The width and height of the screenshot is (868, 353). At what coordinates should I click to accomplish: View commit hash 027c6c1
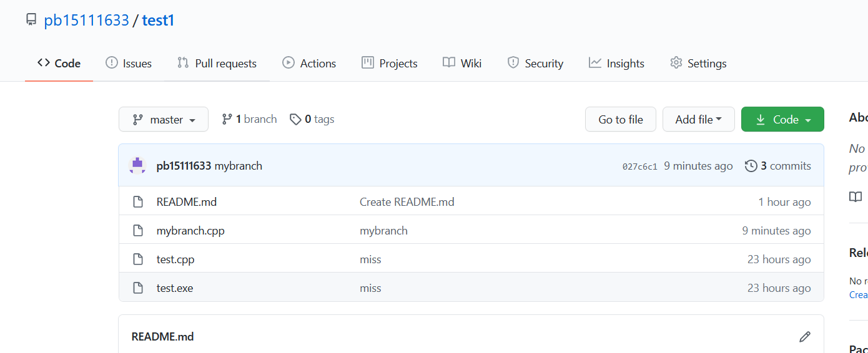pyautogui.click(x=640, y=167)
